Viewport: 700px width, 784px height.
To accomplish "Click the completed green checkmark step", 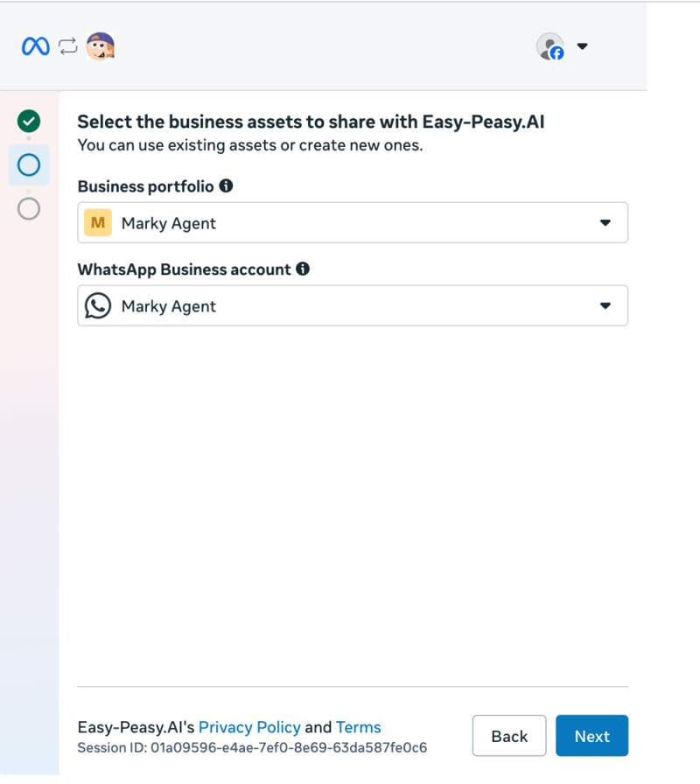I will [29, 121].
